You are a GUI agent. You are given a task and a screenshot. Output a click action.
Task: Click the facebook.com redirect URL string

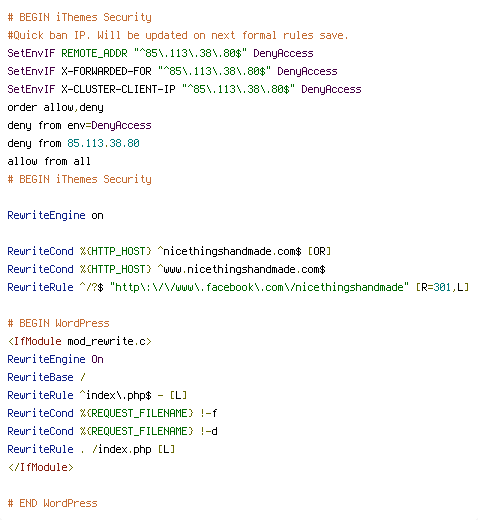click(259, 287)
